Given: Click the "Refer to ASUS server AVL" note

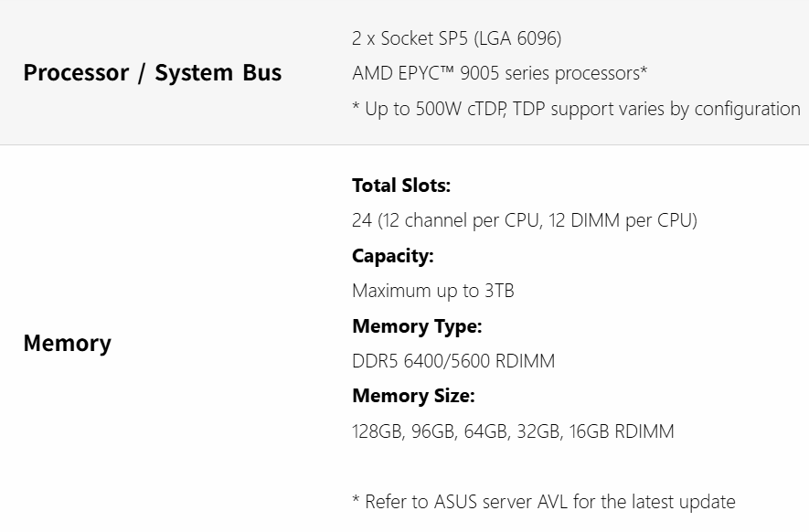Looking at the screenshot, I should [543, 502].
